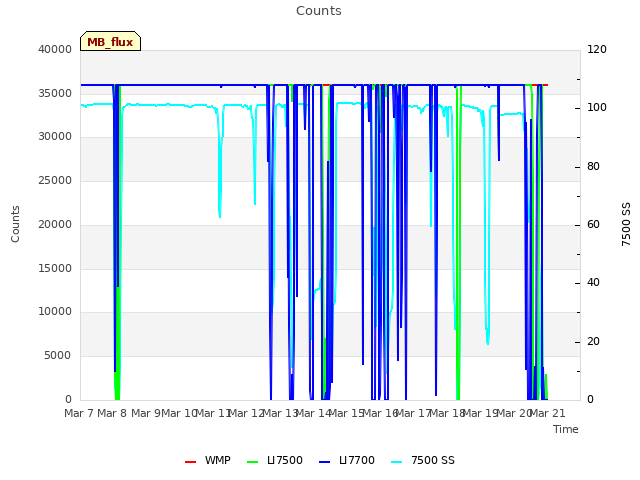Screen dimensions: 640x480
Task: Click the 120 right axis tick label
Action: point(597,49)
